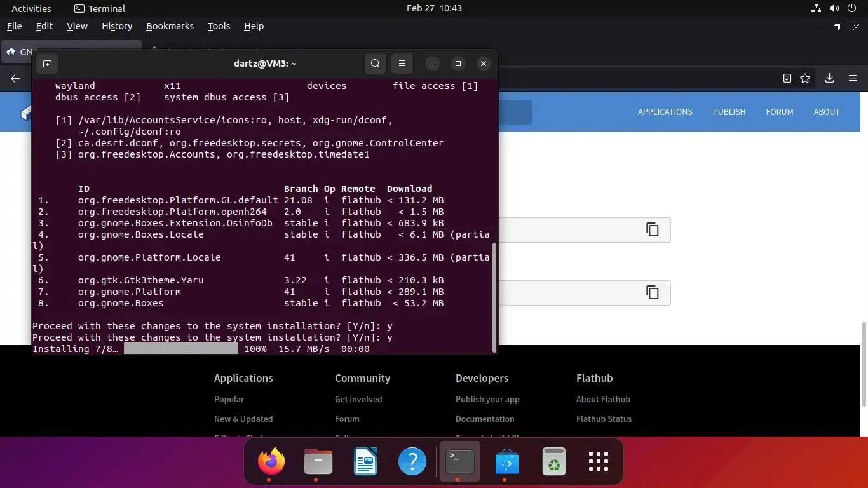This screenshot has height=488, width=868.
Task: Launch Firefox from the dock
Action: [x=271, y=461]
